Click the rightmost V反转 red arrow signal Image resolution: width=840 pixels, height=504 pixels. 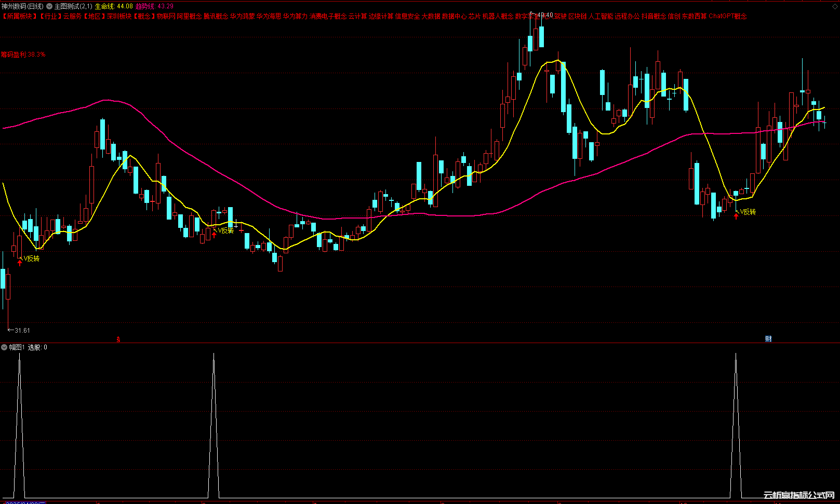tap(736, 216)
